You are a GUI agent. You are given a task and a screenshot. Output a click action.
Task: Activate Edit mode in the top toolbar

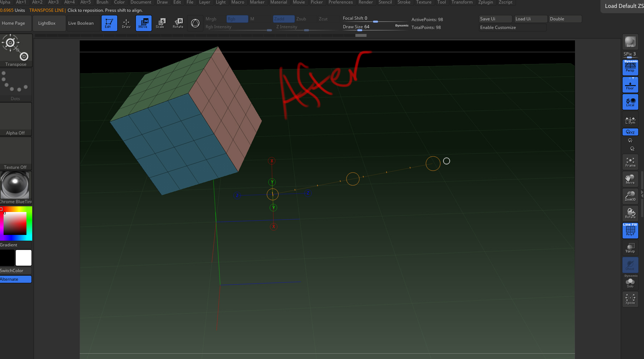(x=109, y=23)
